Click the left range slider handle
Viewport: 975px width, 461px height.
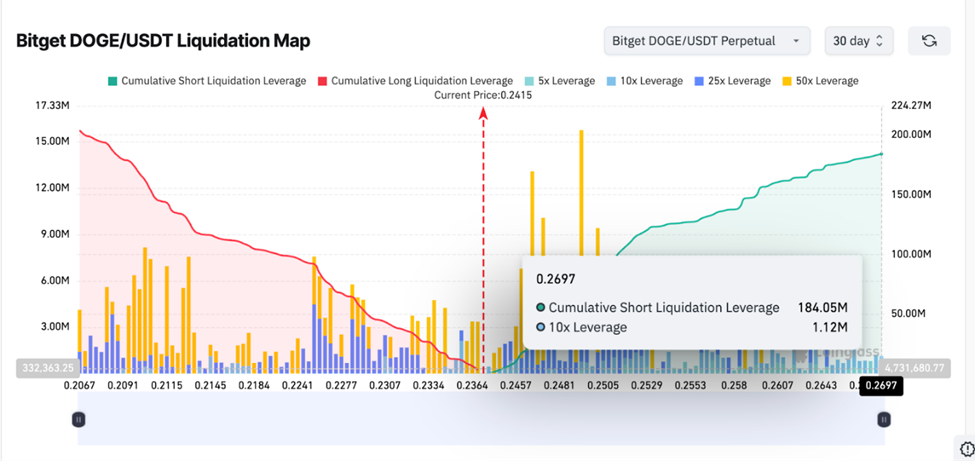tap(78, 420)
